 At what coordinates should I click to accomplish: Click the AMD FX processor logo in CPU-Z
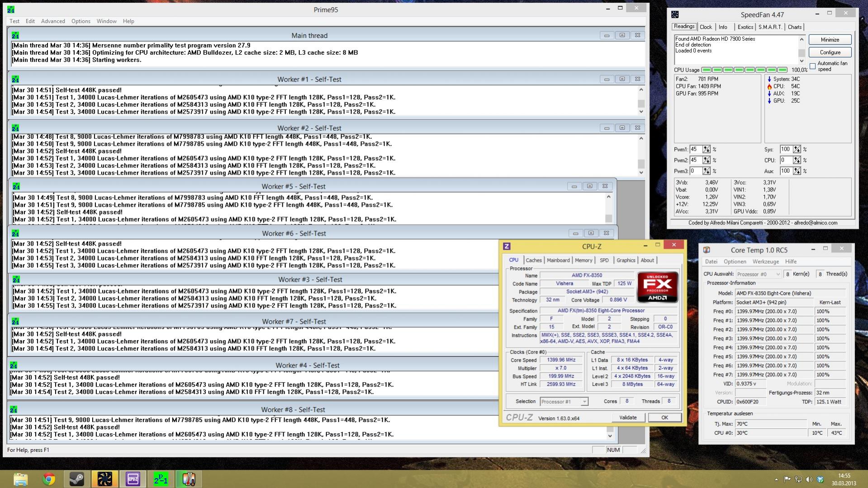point(657,287)
